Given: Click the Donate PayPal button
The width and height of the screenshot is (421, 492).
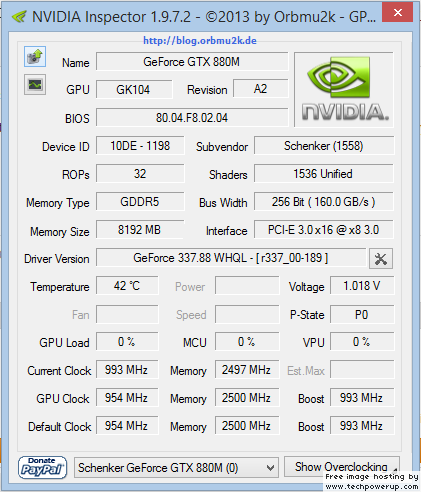Looking at the screenshot, I should pos(42,467).
